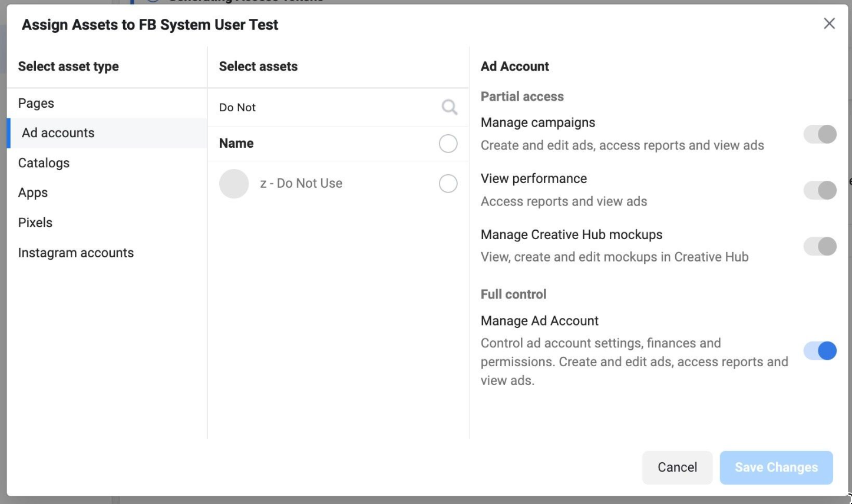Click the Manage campaigns label
The image size is (852, 504).
[538, 122]
